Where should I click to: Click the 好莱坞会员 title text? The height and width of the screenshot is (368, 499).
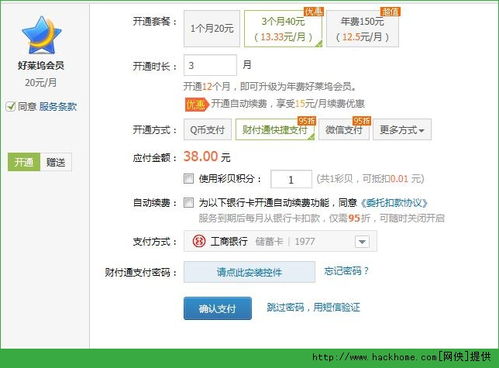click(x=41, y=65)
